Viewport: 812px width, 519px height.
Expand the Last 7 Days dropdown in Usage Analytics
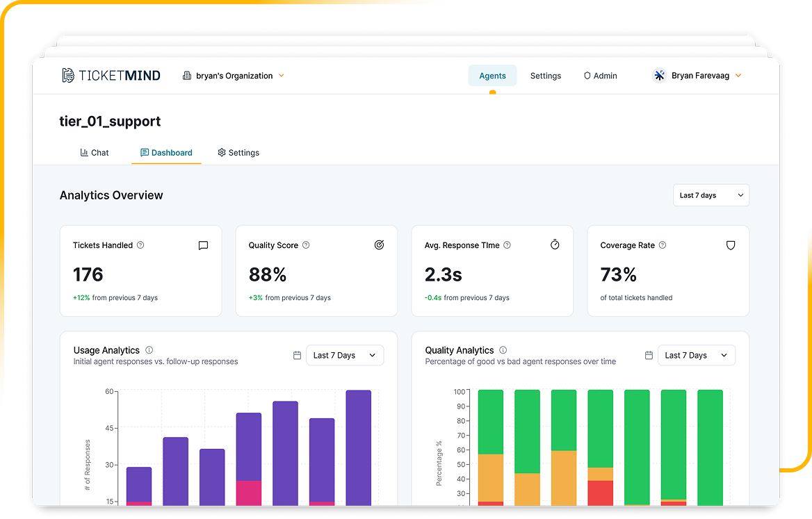(345, 355)
